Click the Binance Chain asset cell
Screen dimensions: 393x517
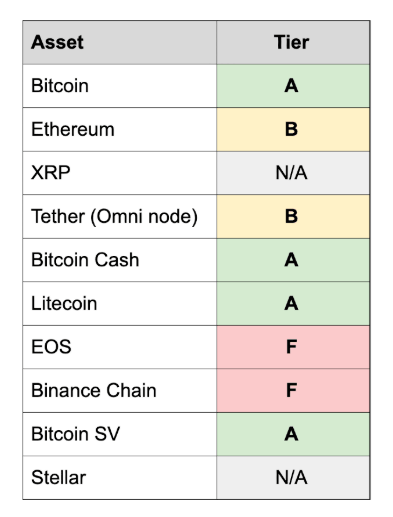[x=120, y=391]
